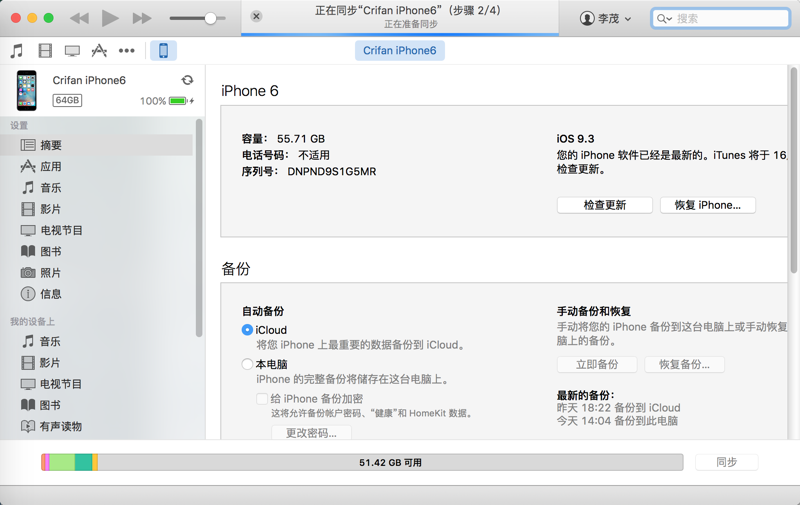Click the battery charge indicator icon
800x505 pixels.
181,101
